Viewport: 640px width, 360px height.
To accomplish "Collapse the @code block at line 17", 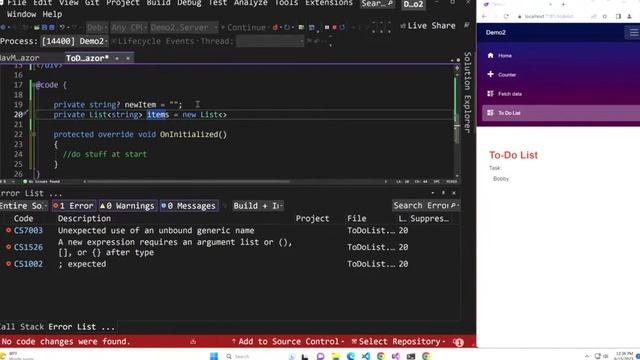I will pyautogui.click(x=33, y=85).
